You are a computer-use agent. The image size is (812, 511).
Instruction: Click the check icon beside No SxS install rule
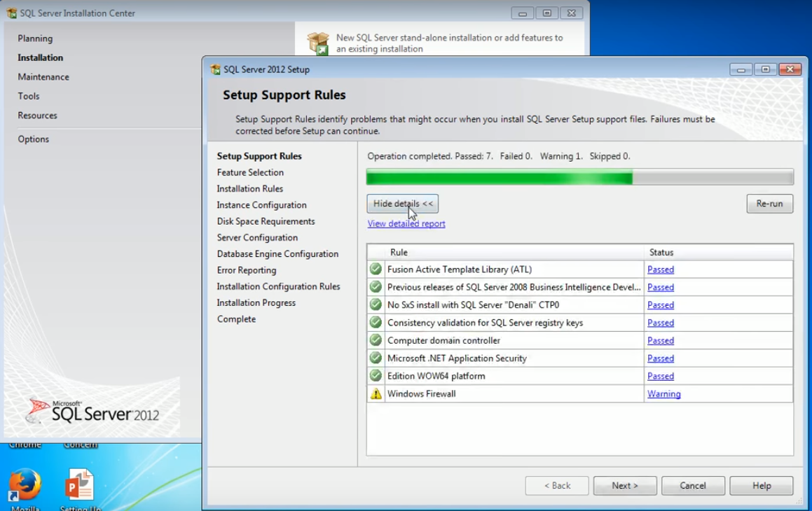click(376, 304)
